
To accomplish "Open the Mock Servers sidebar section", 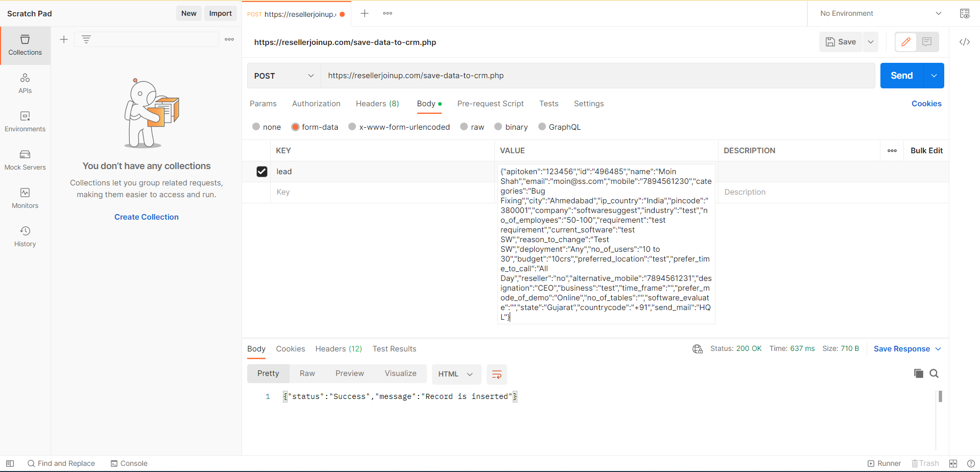I will click(25, 160).
